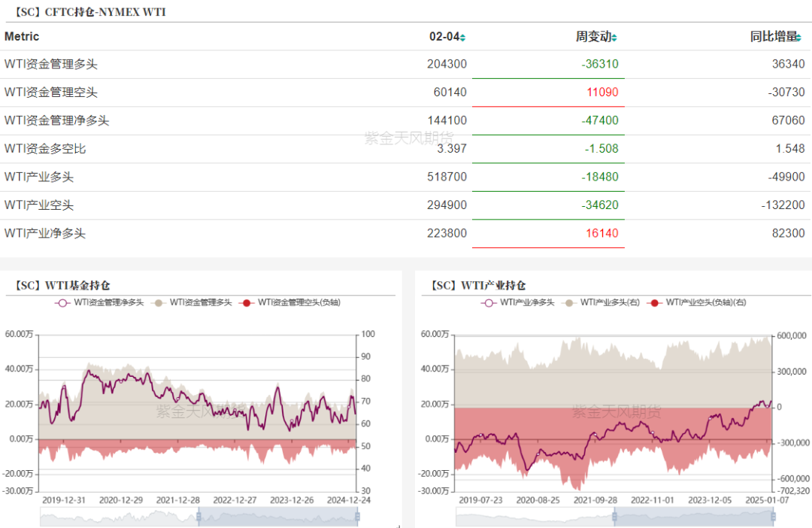Image resolution: width=812 pixels, height=528 pixels.
Task: Click right zoom handle under fund chart
Action: 357,517
